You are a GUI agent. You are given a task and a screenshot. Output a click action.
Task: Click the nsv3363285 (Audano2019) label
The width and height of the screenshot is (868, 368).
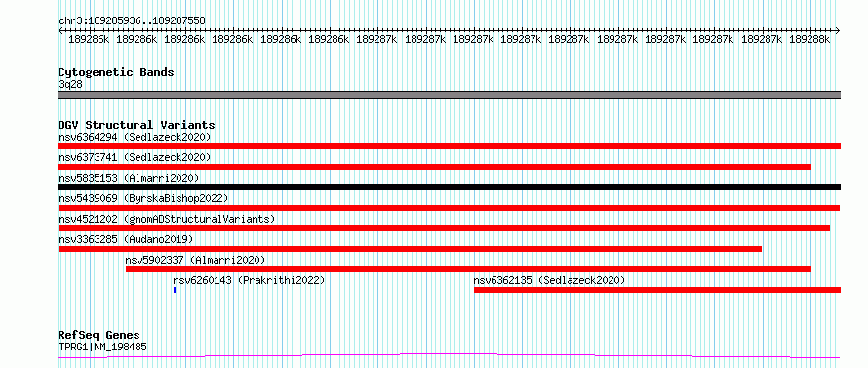126,239
